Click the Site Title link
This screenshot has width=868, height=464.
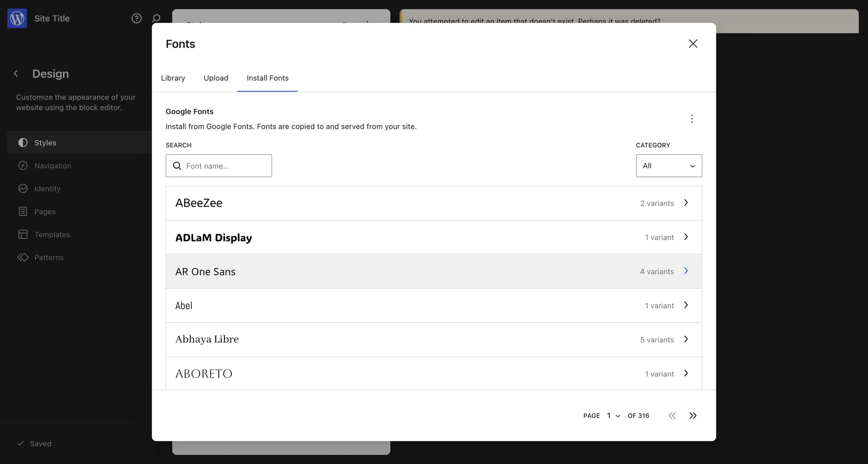pos(52,19)
